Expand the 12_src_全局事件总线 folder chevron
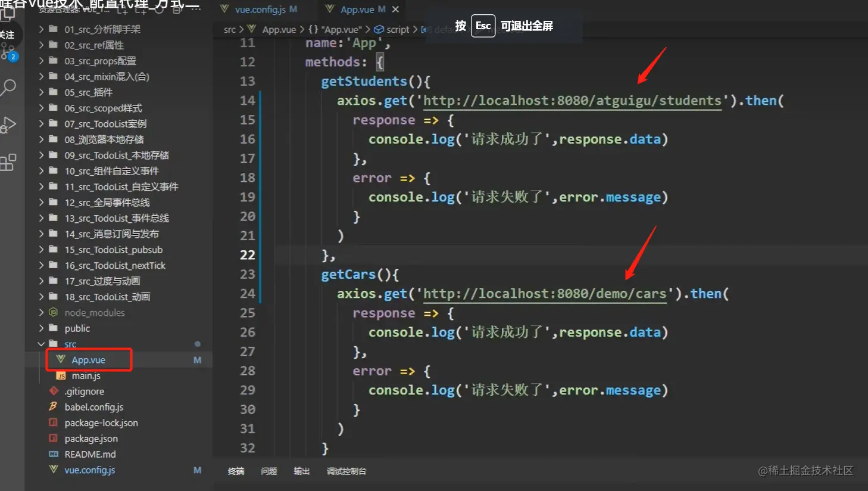The width and height of the screenshot is (868, 491). point(41,202)
